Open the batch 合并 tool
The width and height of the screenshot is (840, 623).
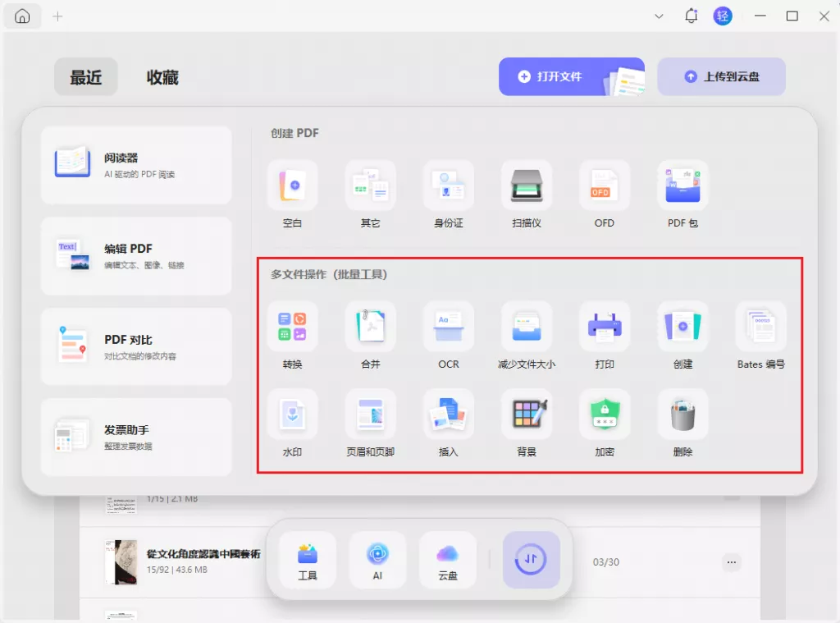click(x=370, y=327)
